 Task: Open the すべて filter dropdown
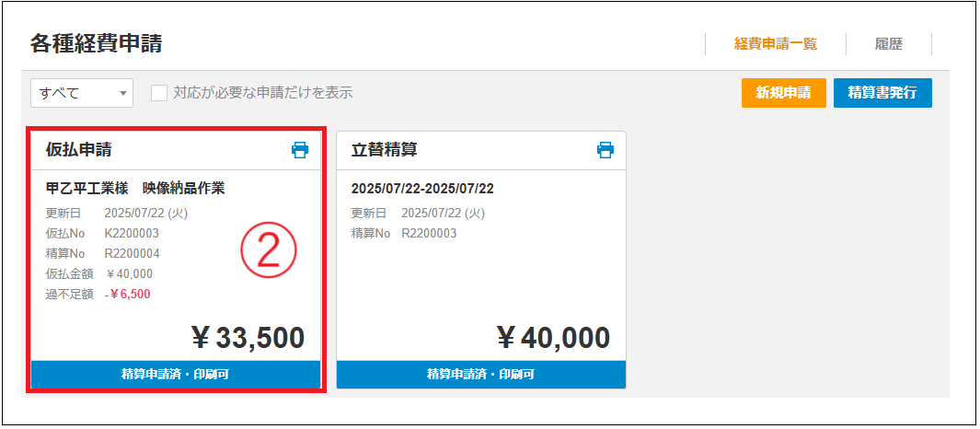(x=82, y=93)
